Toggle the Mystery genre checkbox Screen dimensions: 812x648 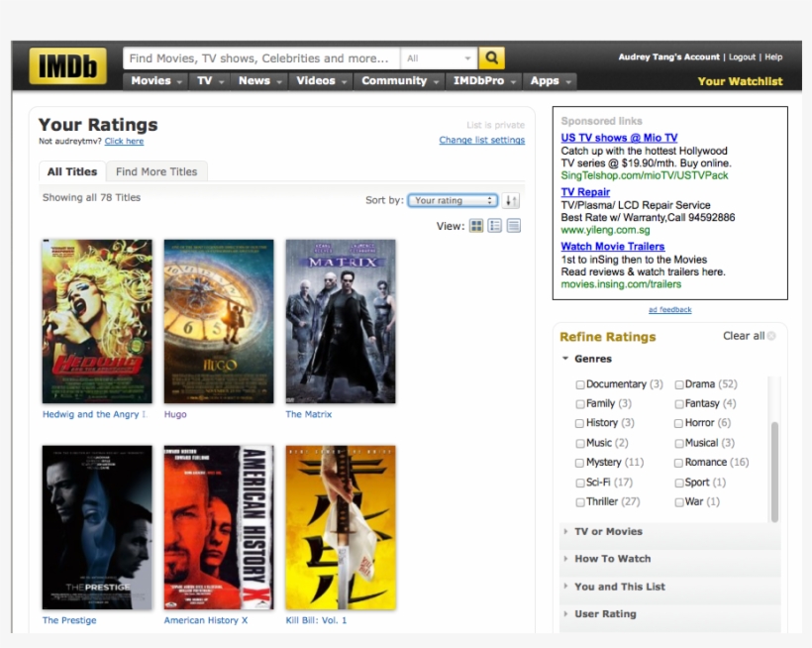[580, 463]
